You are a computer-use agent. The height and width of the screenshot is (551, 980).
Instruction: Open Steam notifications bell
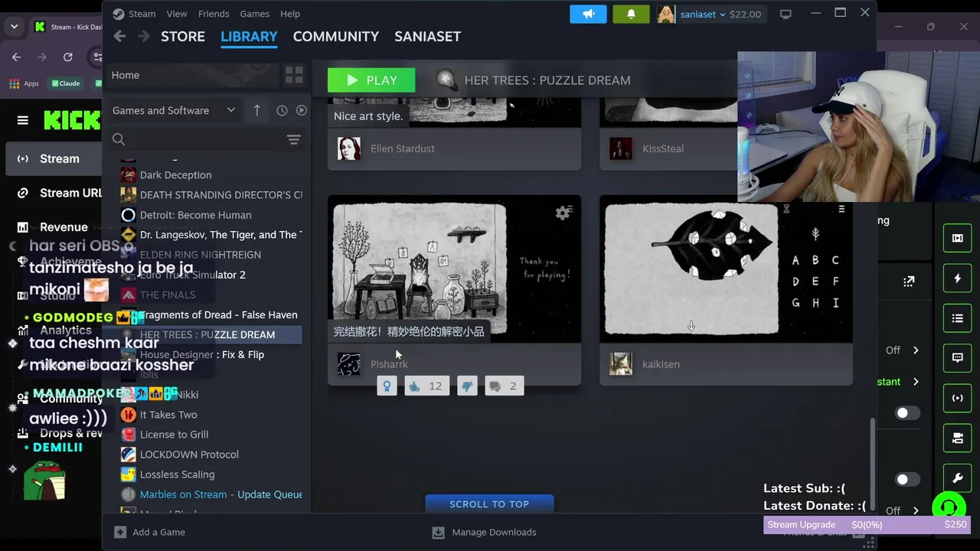(631, 14)
